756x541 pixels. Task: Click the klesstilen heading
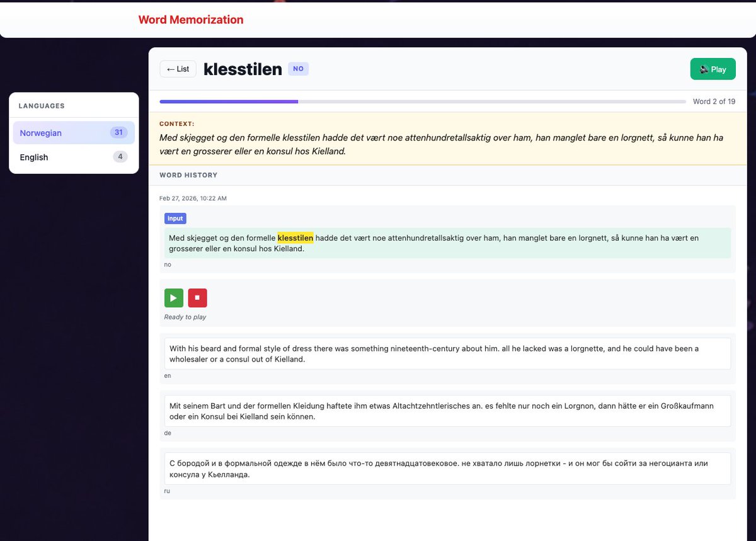[x=243, y=69]
